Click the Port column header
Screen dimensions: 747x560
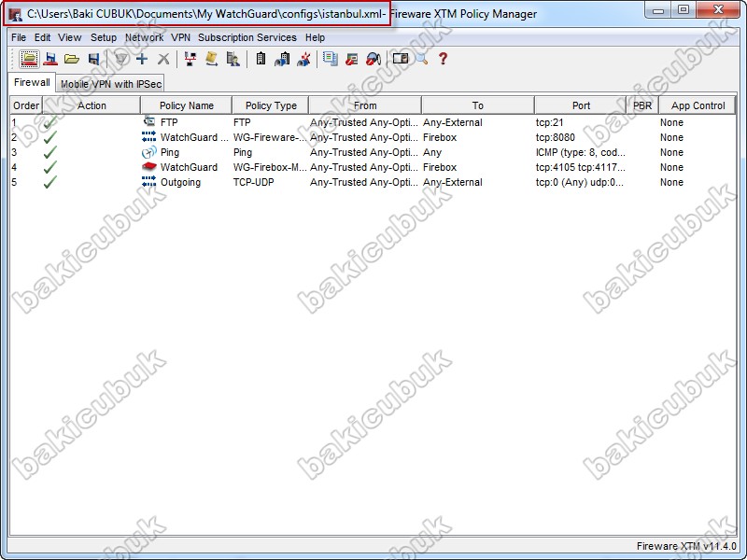click(581, 105)
